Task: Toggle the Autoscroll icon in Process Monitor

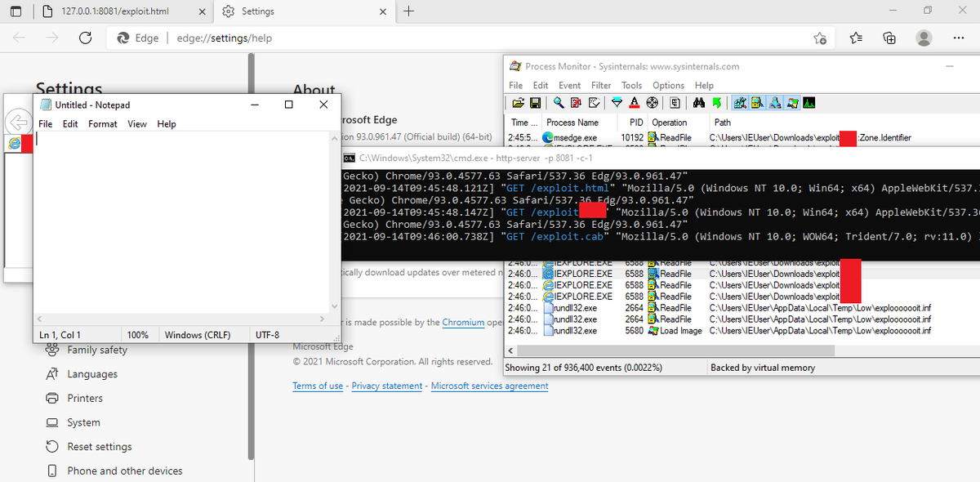Action: pyautogui.click(x=576, y=103)
